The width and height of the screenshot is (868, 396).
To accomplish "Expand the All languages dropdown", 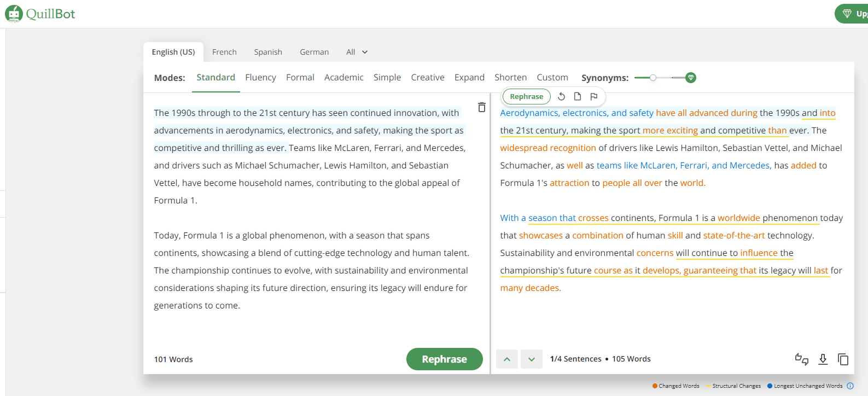I will coord(357,52).
